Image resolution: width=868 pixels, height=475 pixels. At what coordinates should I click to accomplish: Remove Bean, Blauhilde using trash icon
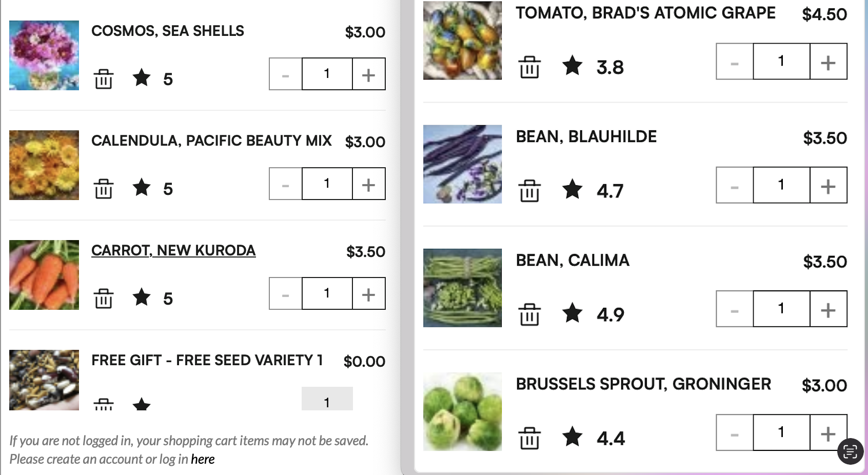click(x=529, y=191)
